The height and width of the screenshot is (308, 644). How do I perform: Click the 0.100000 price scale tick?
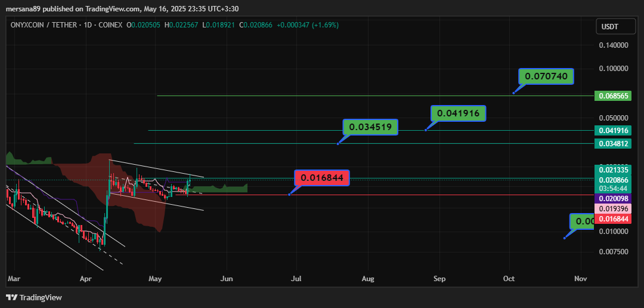[613, 68]
